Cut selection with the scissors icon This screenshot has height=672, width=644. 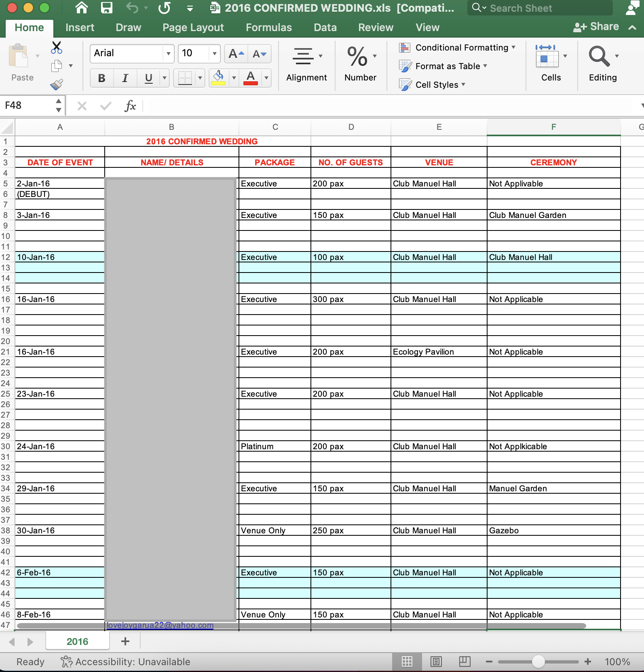[57, 47]
